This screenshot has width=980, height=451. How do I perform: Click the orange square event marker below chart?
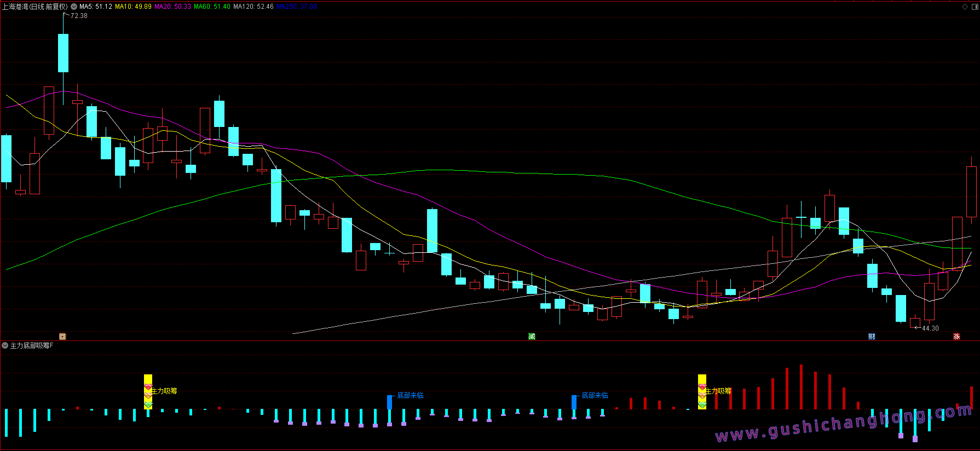pyautogui.click(x=62, y=337)
